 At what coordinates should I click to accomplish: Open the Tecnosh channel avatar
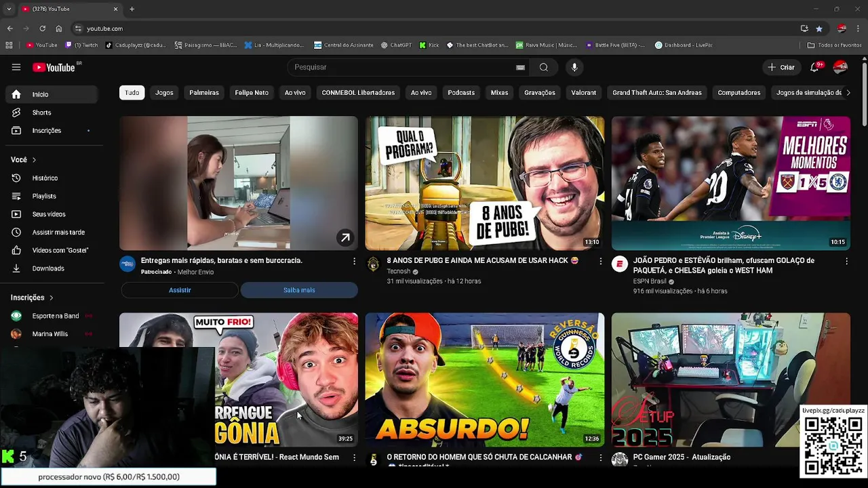coord(373,264)
